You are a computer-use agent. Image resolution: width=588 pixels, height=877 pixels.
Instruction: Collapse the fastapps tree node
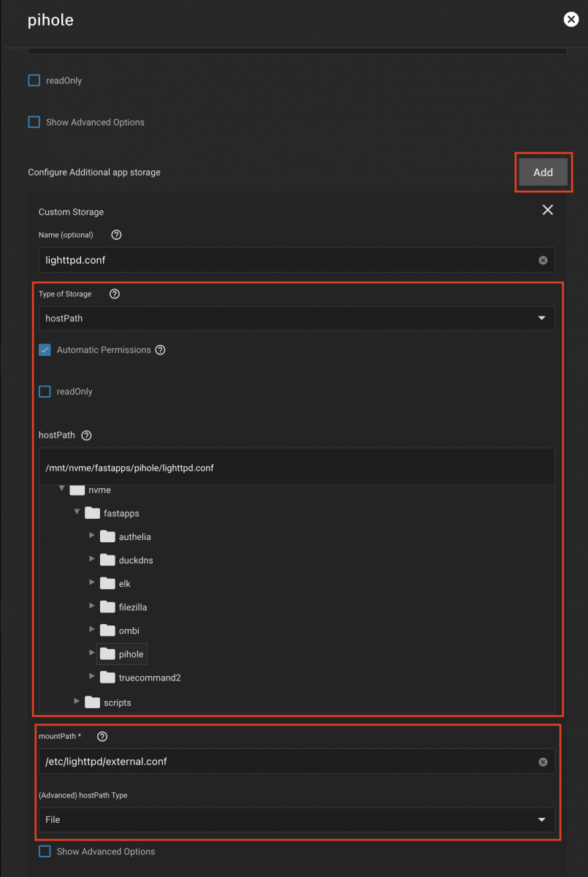pos(77,512)
